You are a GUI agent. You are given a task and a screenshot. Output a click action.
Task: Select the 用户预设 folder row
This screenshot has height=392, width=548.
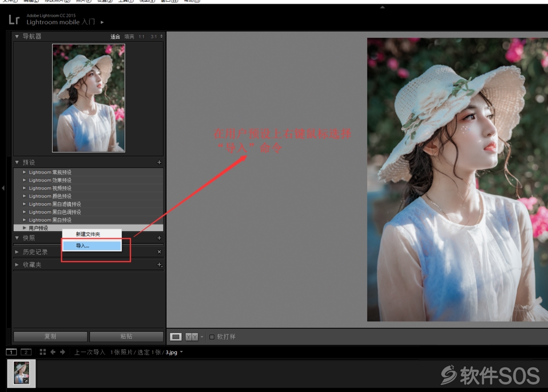point(88,228)
